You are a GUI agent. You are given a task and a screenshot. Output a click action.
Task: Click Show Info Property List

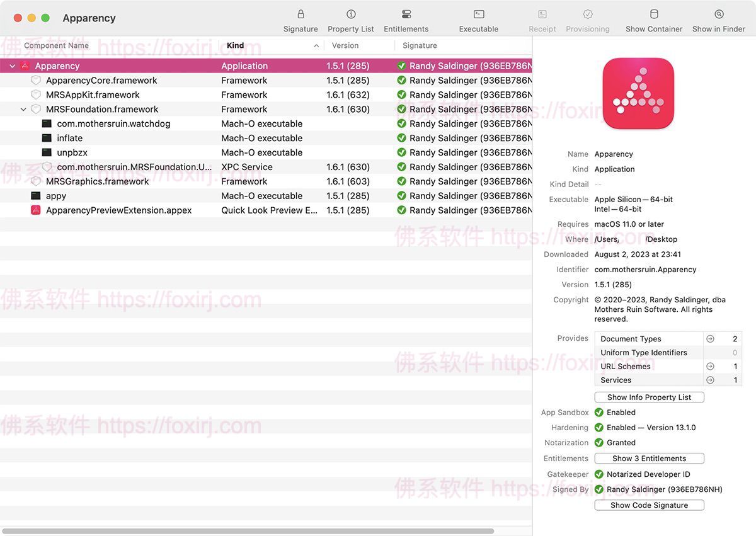tap(649, 397)
